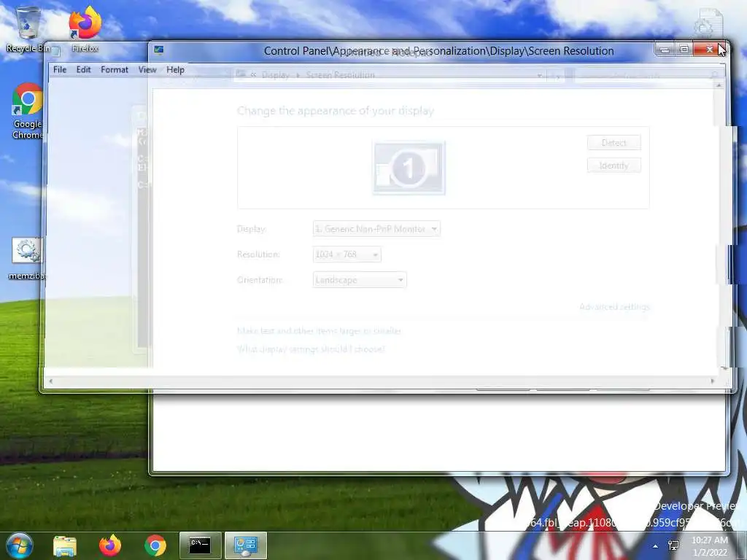Viewport: 747px width, 560px height.
Task: Click 'What display settings should I choose?' link
Action: (311, 349)
